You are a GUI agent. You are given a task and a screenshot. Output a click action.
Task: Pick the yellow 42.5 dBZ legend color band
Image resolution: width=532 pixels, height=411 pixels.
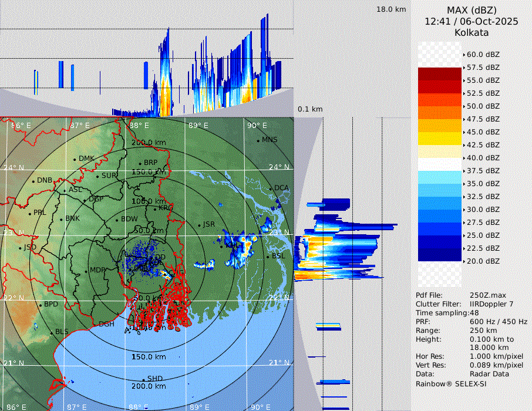pos(440,139)
